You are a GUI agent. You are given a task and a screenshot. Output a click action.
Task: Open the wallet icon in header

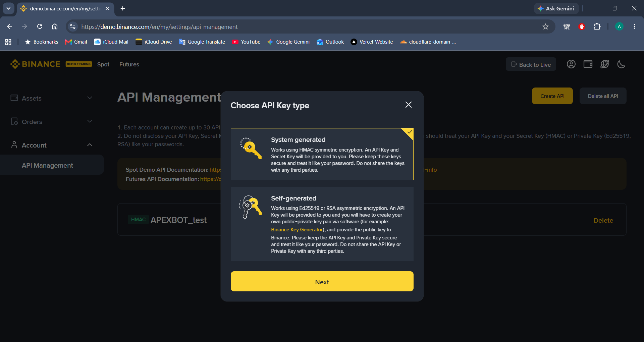[588, 64]
